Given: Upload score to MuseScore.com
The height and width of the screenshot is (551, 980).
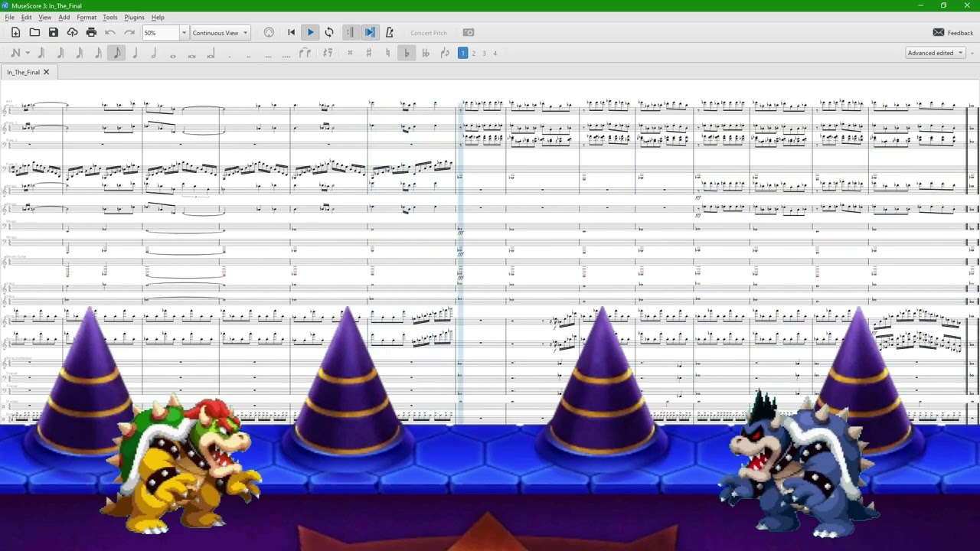Looking at the screenshot, I should click(72, 33).
